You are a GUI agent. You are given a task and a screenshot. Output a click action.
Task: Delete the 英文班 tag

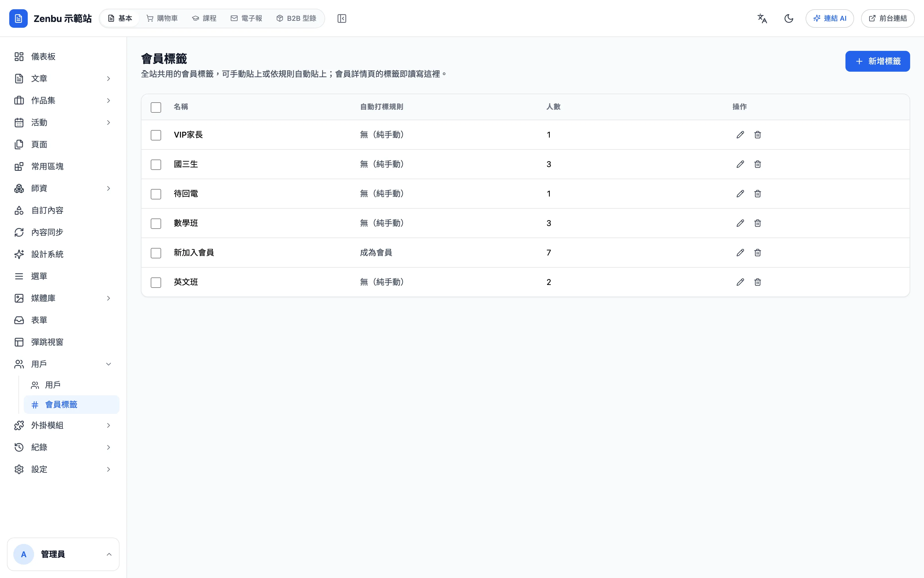757,282
